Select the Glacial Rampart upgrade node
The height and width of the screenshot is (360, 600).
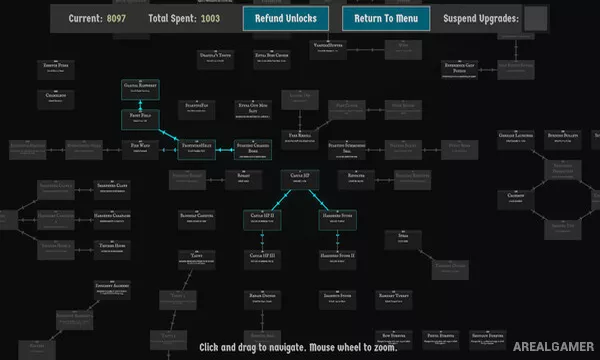140,90
